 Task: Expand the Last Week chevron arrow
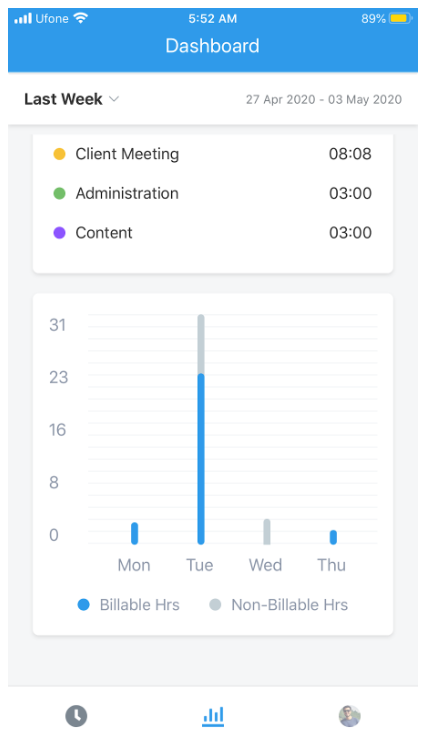(x=114, y=99)
